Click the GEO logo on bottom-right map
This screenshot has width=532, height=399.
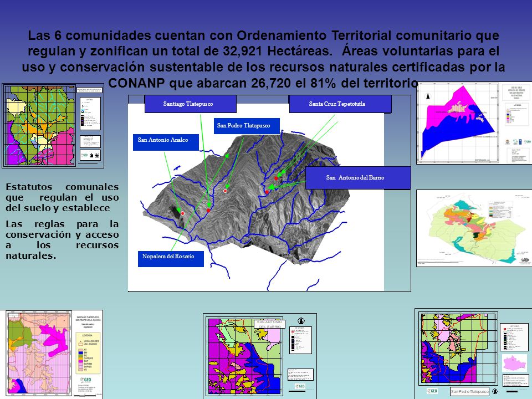[x=432, y=391]
